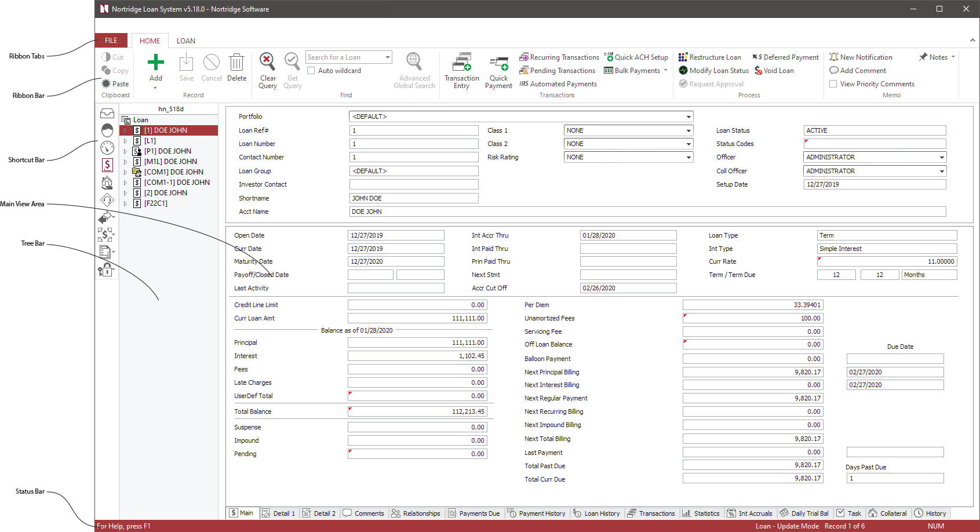
Task: Open the Class 1 dropdown
Action: (x=688, y=130)
